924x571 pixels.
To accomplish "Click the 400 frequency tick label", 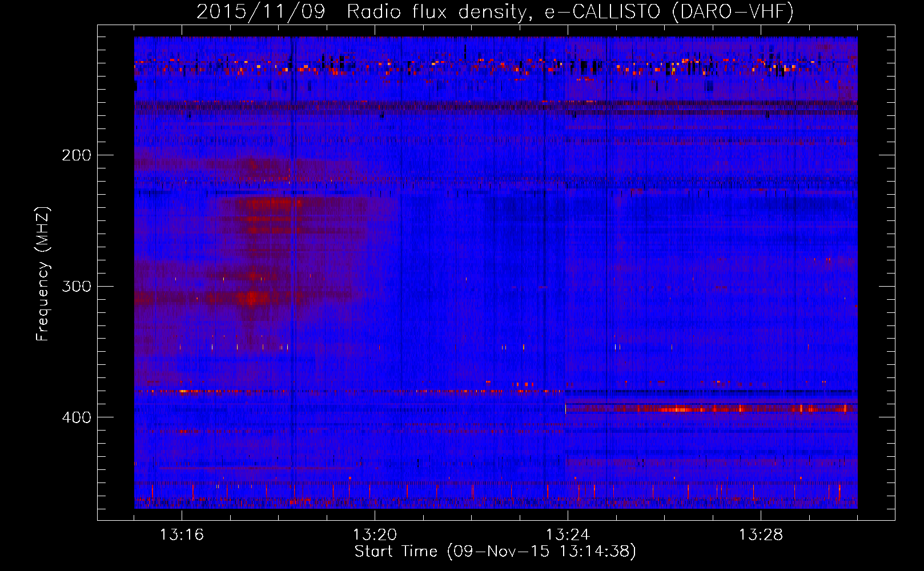I will coord(77,417).
